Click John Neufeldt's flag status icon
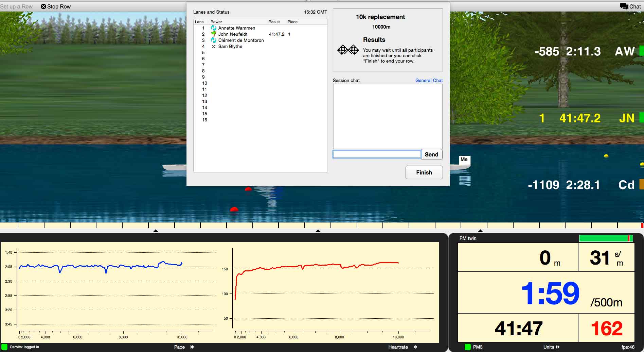The image size is (644, 352). point(214,34)
